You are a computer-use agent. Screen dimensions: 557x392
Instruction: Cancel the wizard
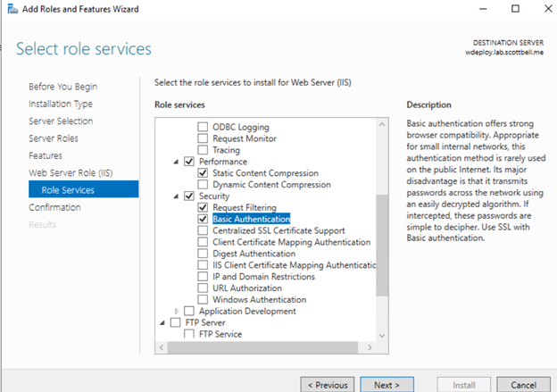point(523,385)
